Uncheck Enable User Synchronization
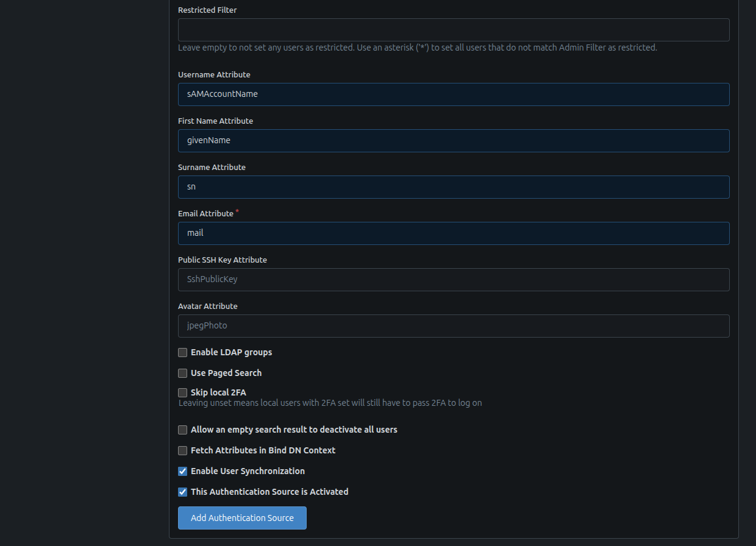The height and width of the screenshot is (546, 756). [x=182, y=471]
